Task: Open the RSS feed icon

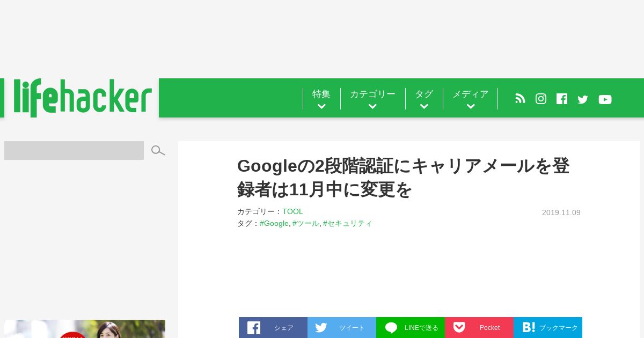Action: tap(520, 99)
